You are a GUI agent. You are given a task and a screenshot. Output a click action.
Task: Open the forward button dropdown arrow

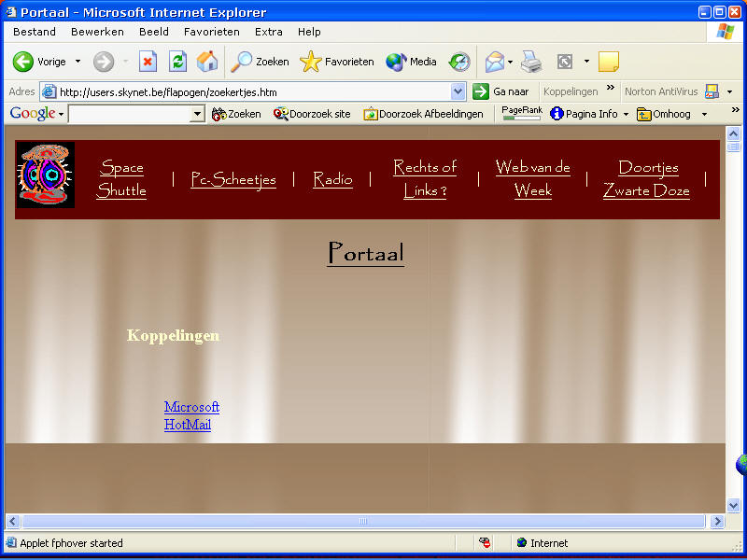126,62
